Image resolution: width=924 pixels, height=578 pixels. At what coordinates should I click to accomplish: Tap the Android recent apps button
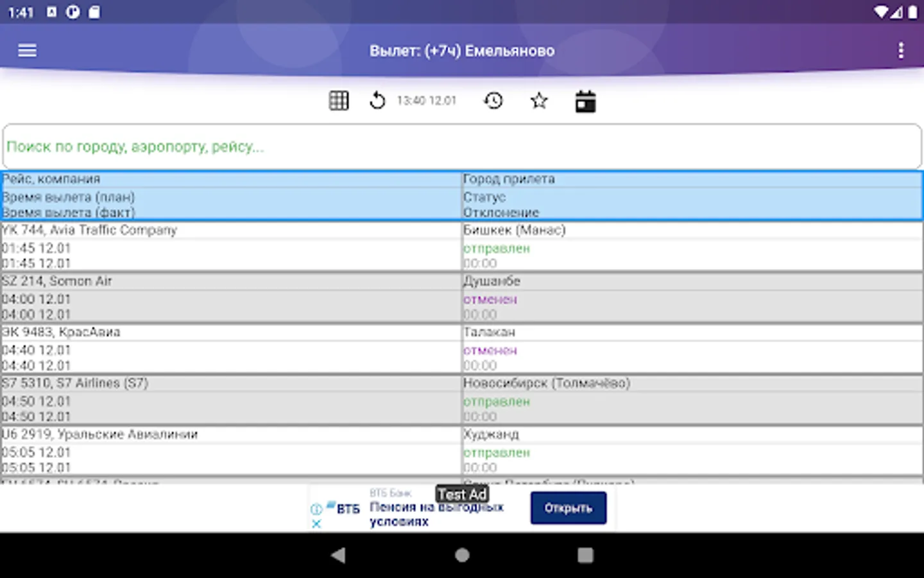[585, 555]
